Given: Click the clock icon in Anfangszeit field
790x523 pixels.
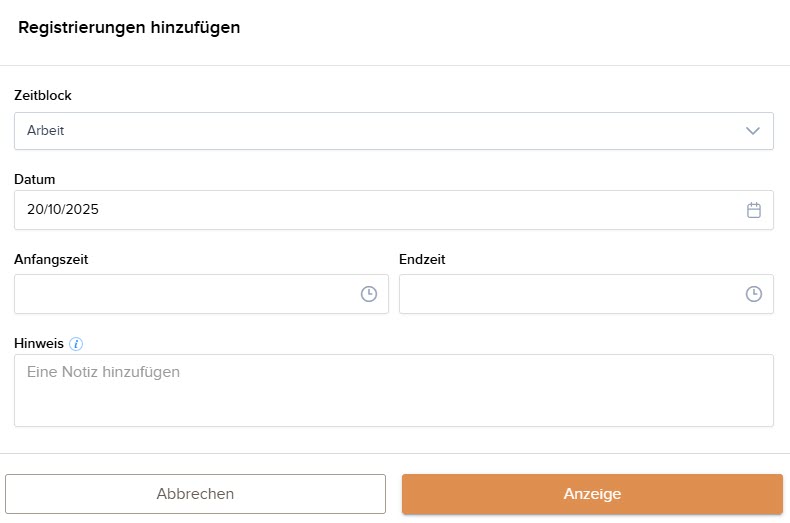Looking at the screenshot, I should pyautogui.click(x=369, y=294).
